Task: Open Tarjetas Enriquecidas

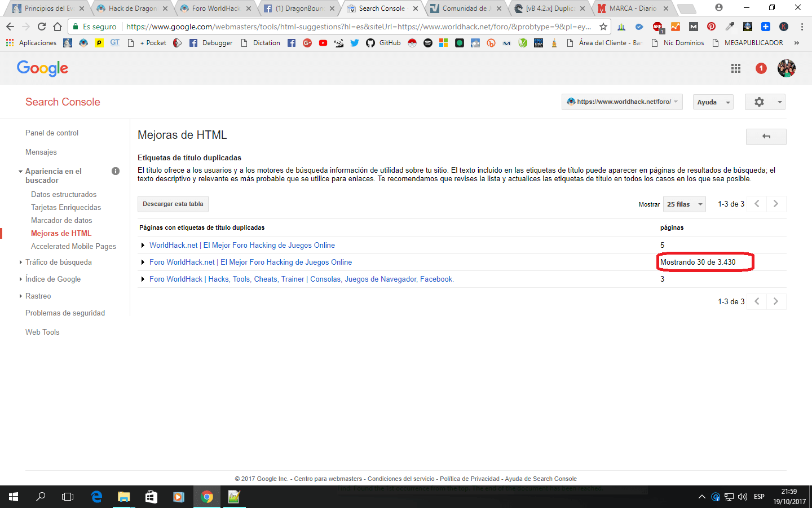Action: coord(66,207)
